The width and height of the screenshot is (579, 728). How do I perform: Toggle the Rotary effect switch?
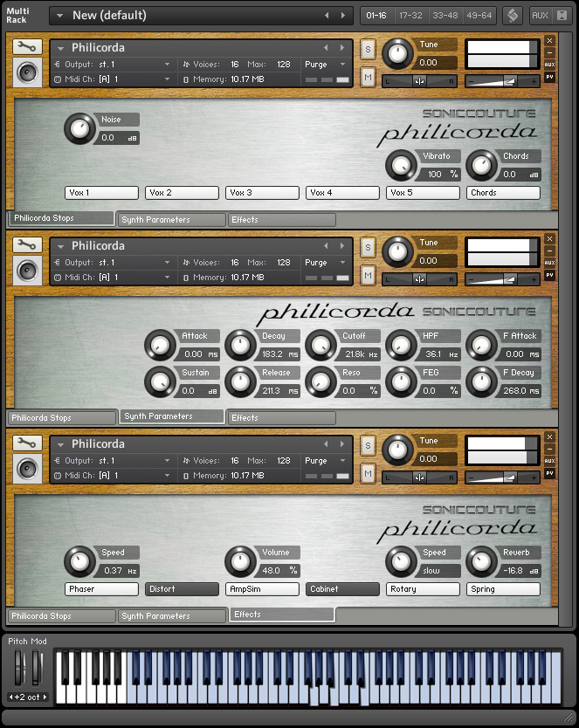(423, 589)
